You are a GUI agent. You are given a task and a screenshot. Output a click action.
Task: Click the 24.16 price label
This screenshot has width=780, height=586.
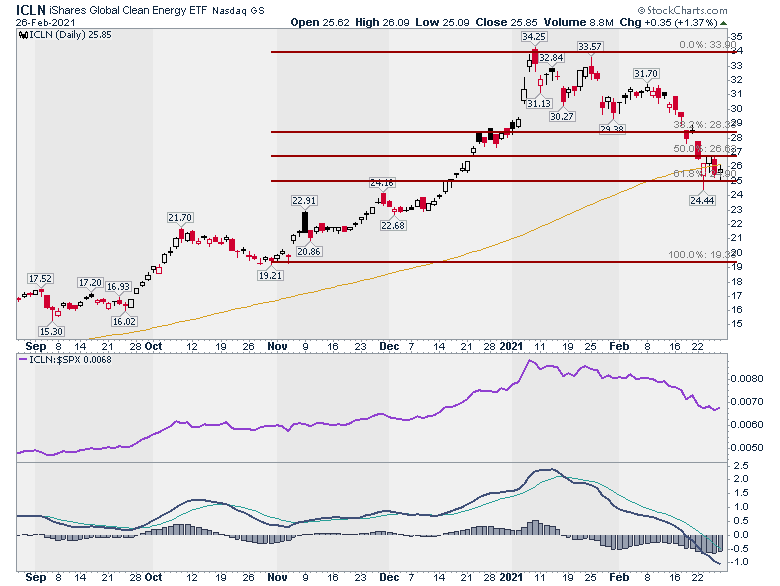(x=382, y=183)
